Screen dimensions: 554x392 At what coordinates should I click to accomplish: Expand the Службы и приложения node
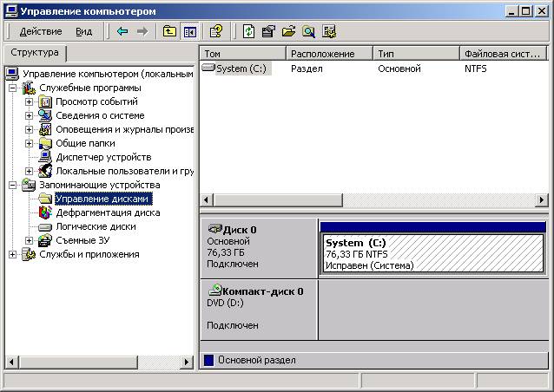13,254
